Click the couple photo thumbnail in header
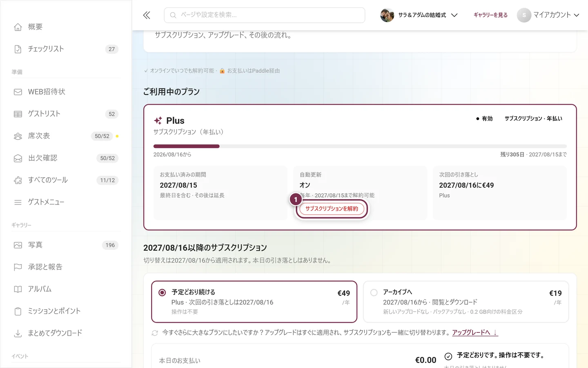The width and height of the screenshot is (588, 368). tap(387, 15)
